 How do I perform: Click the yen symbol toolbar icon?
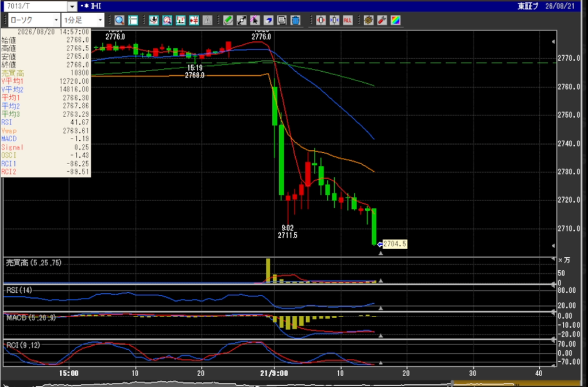(x=194, y=20)
